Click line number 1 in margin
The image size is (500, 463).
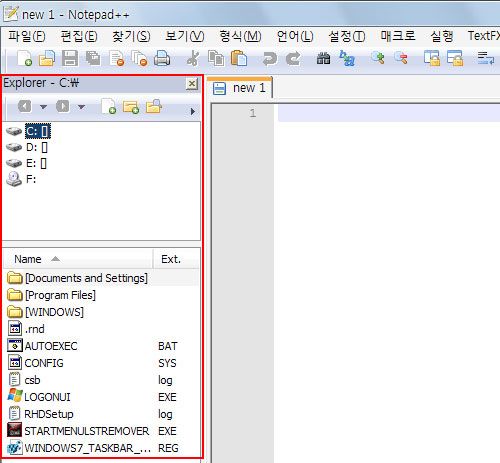[253, 113]
